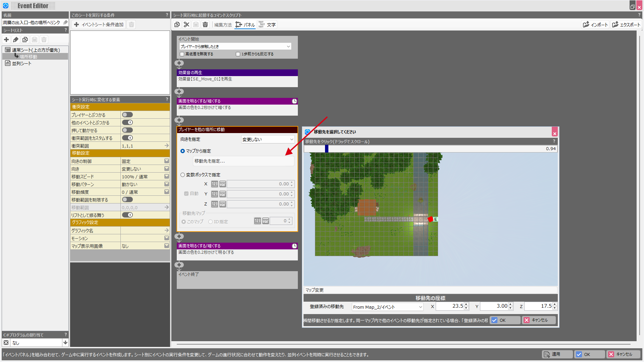Screen dimensions: 644x362
Task: Check the 高低差を無視する checkbox
Action: (x=182, y=54)
